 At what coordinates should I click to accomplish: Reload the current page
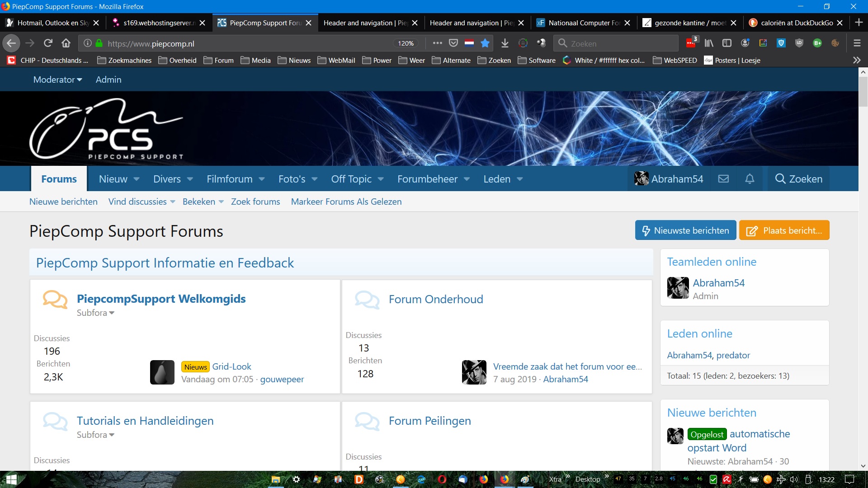(48, 43)
